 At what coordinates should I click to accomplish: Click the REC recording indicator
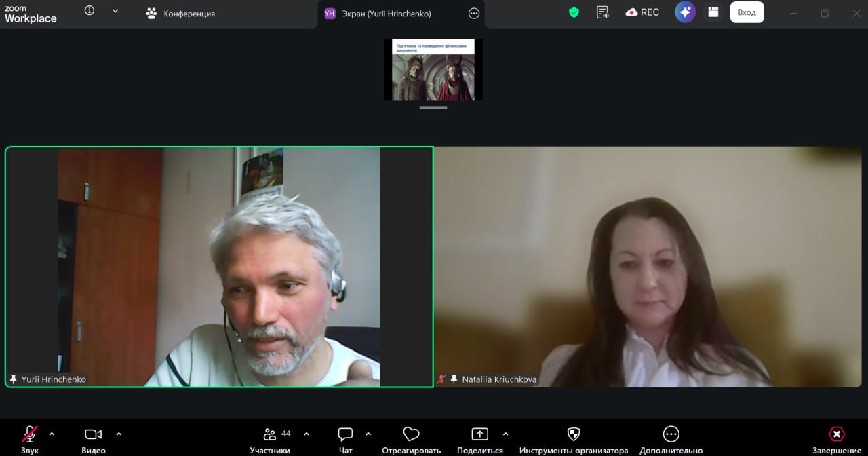[642, 12]
